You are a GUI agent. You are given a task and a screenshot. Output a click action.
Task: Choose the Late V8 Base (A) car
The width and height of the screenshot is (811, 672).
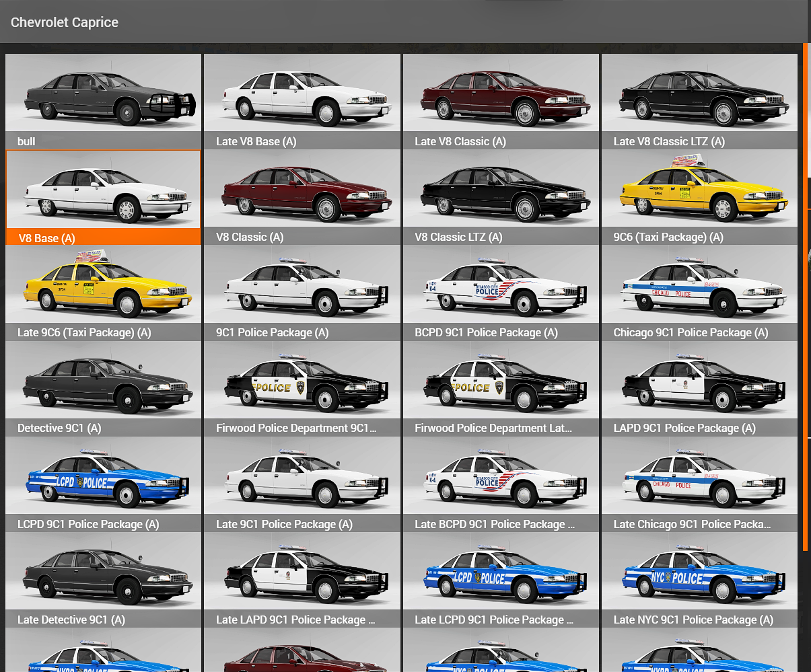click(x=302, y=102)
